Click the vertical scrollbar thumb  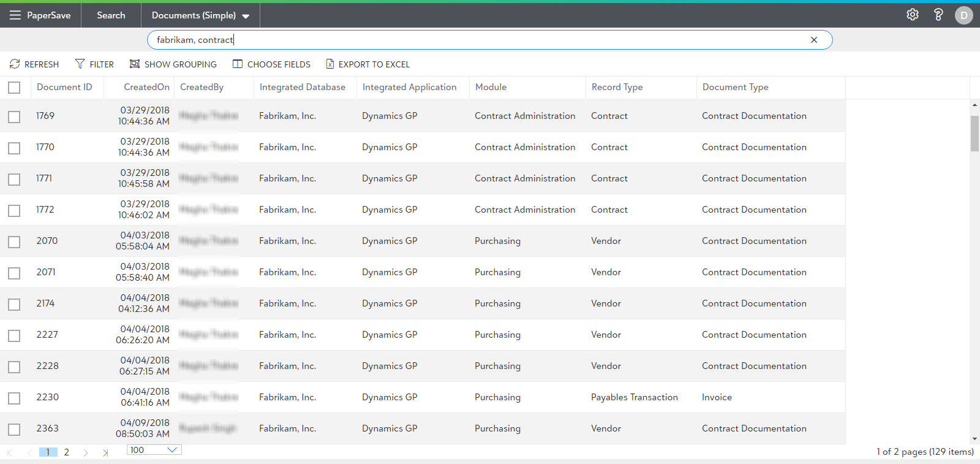(x=974, y=133)
